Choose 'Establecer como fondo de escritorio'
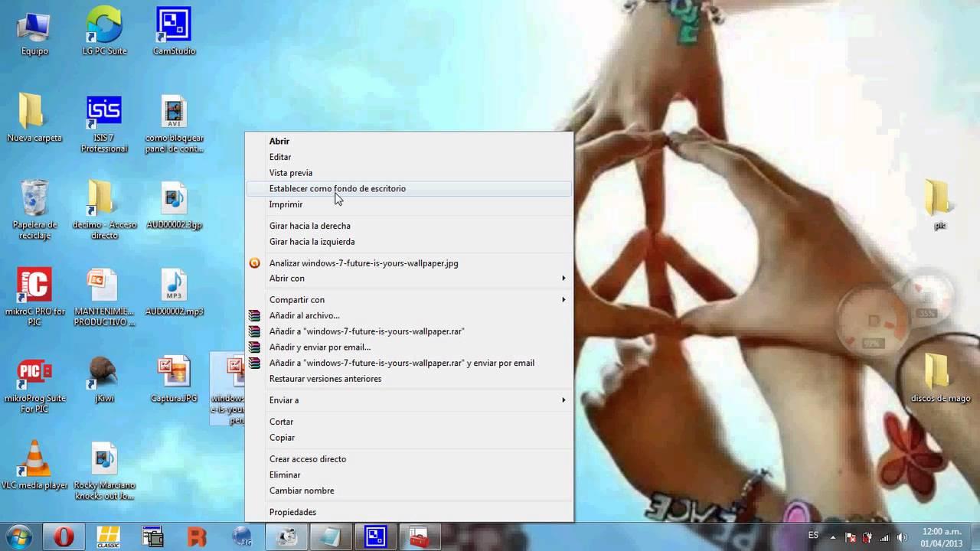Image resolution: width=980 pixels, height=551 pixels. 338,189
